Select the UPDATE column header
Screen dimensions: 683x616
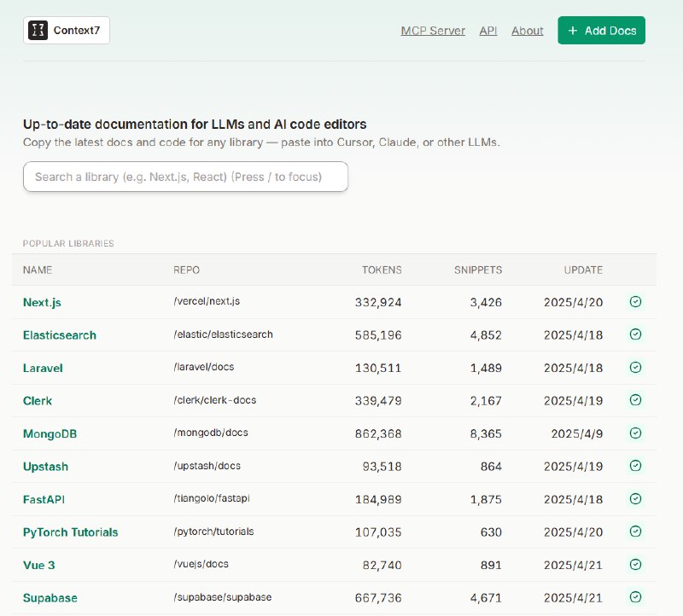583,270
